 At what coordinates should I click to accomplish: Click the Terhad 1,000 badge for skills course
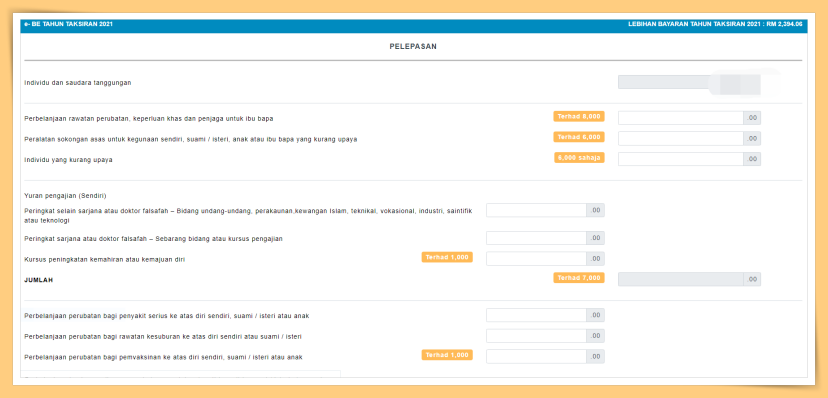pyautogui.click(x=447, y=257)
